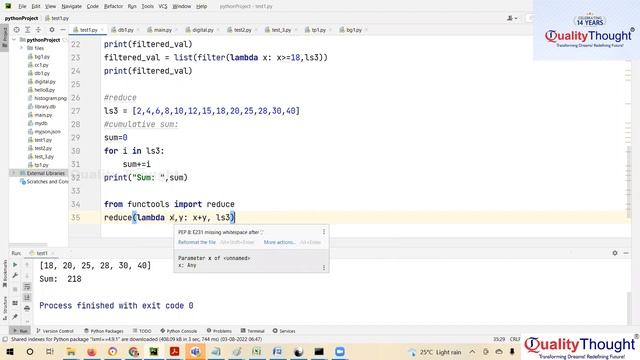Toggle soft-wrap in Run console
This screenshot has height=360, width=640.
27,287
